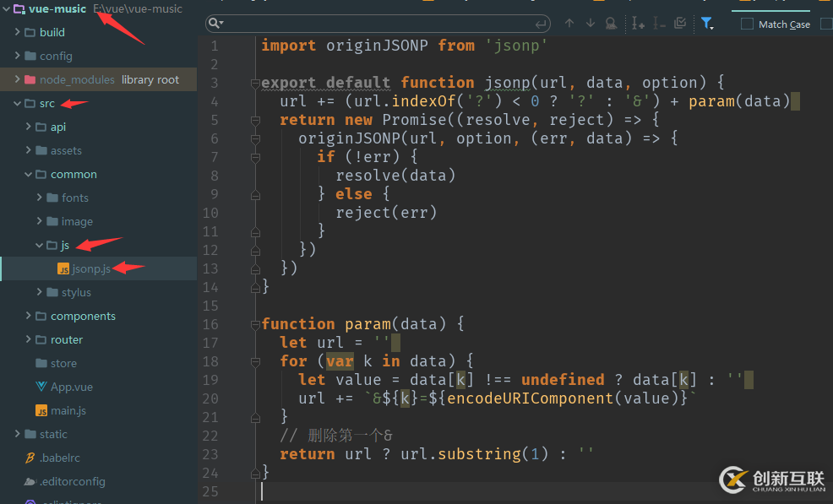Open search history via magnifier icon
This screenshot has width=833, height=504.
pos(215,24)
